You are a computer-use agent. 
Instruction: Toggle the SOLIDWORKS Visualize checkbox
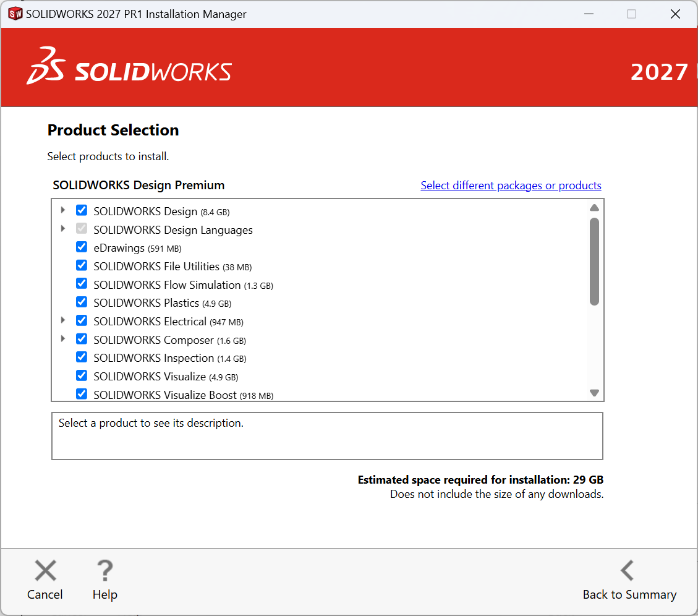82,376
